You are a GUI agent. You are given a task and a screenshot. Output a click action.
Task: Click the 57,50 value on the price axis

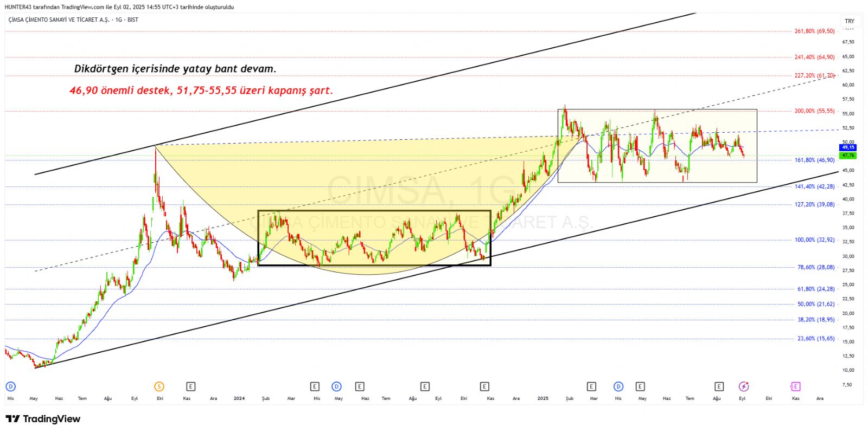pos(848,99)
